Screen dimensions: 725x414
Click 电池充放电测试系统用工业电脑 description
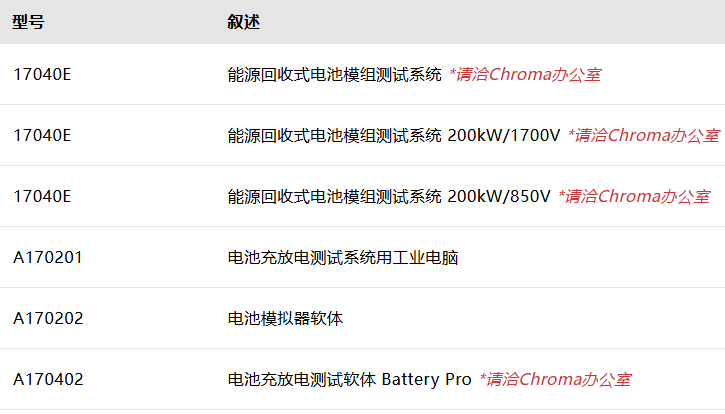[343, 258]
